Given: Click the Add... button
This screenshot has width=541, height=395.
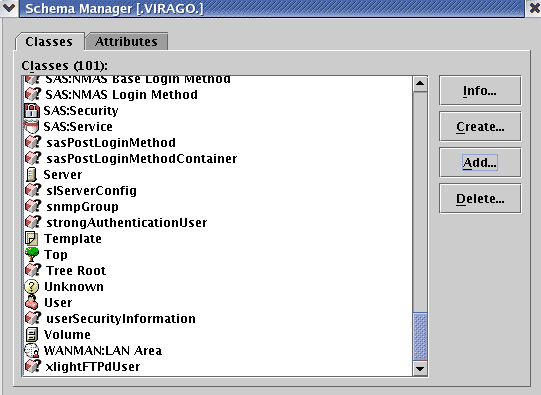Looking at the screenshot, I should point(480,162).
